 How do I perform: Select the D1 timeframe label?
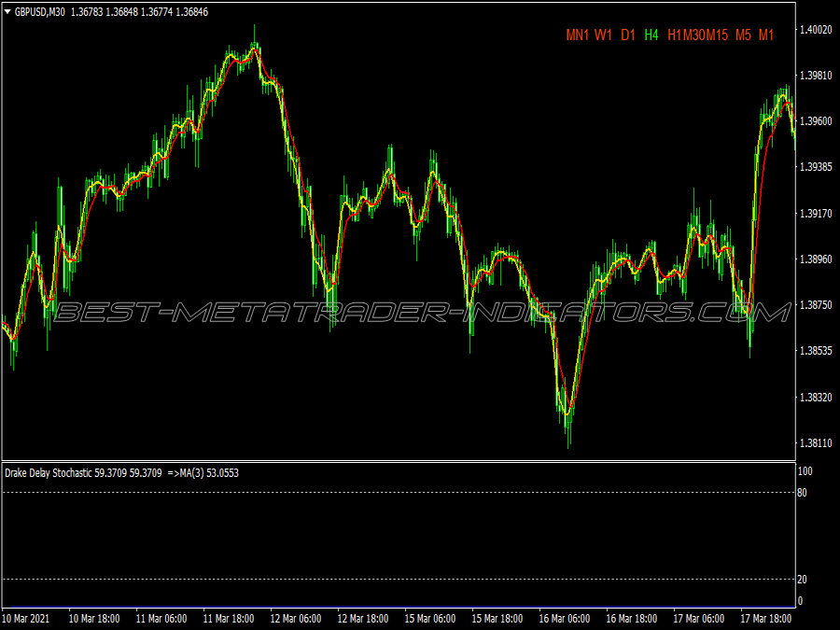click(x=628, y=35)
